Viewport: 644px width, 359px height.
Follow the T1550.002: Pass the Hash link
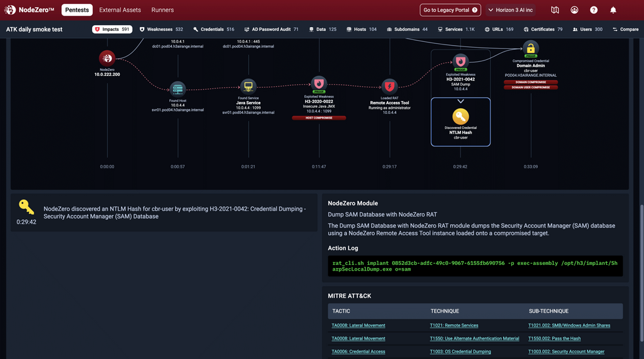[554, 338]
